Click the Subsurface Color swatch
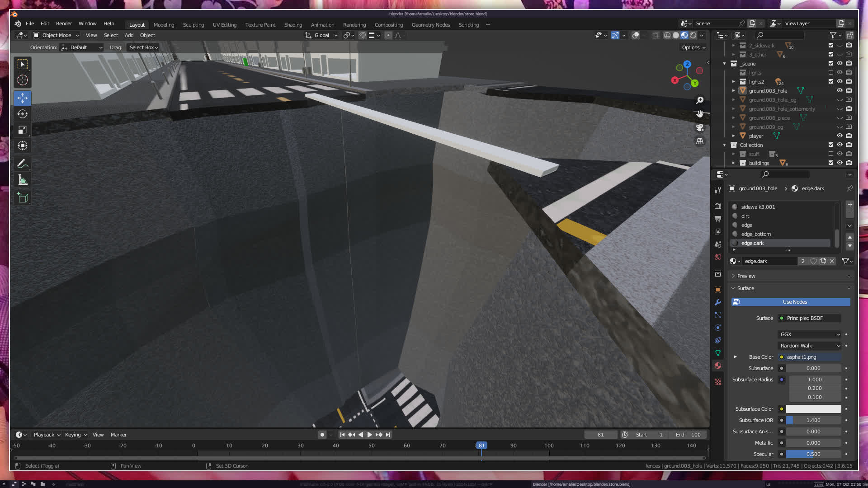 tap(813, 409)
